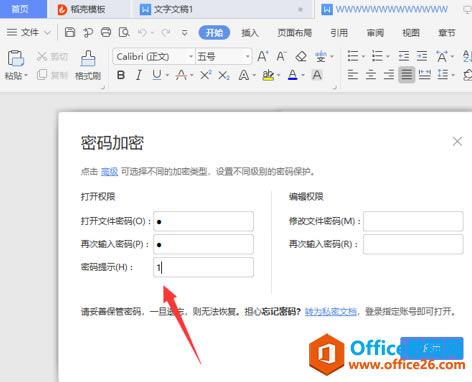Viewport: 472px width, 382px height.
Task: Toggle superscript X² icon
Action: [x=206, y=75]
